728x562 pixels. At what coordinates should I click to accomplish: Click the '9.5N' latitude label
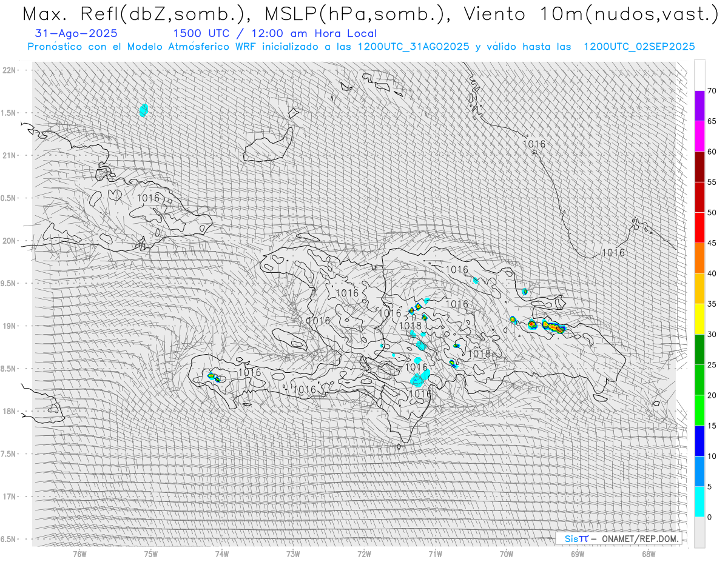(8, 283)
